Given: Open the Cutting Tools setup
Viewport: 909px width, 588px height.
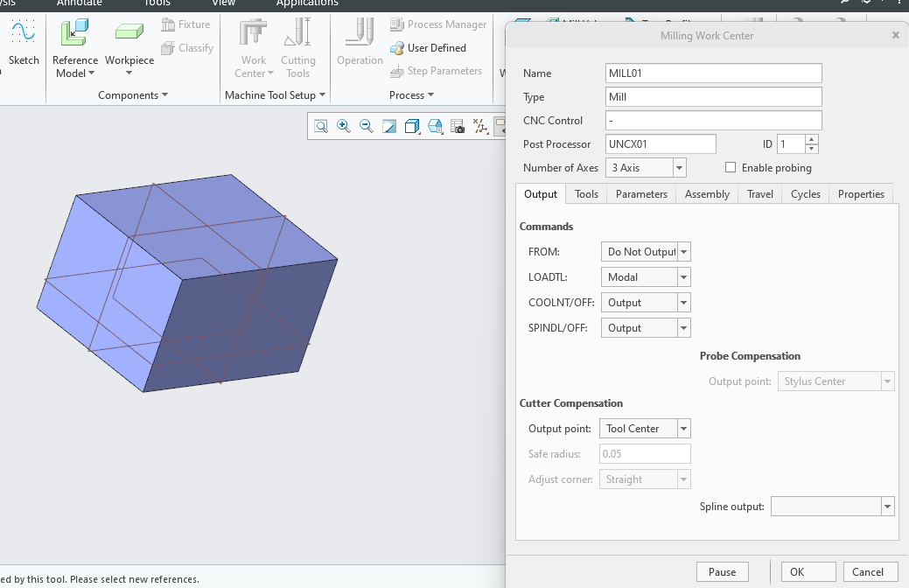Looking at the screenshot, I should [298, 49].
